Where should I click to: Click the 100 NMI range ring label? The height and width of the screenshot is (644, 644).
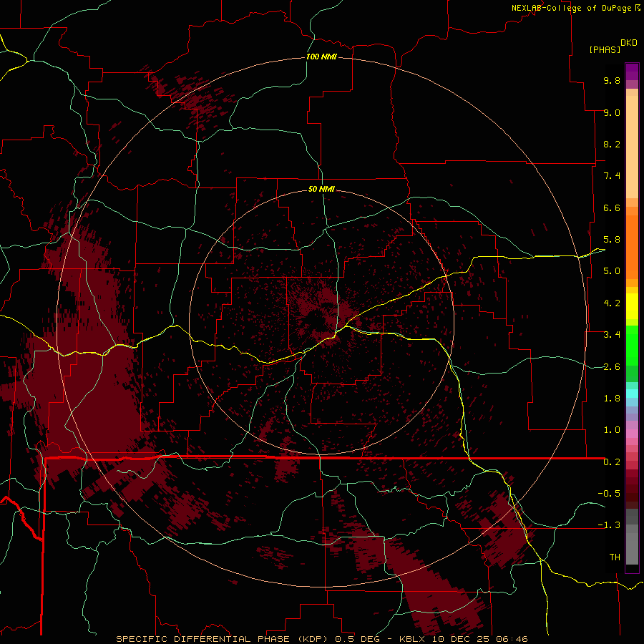pos(321,57)
